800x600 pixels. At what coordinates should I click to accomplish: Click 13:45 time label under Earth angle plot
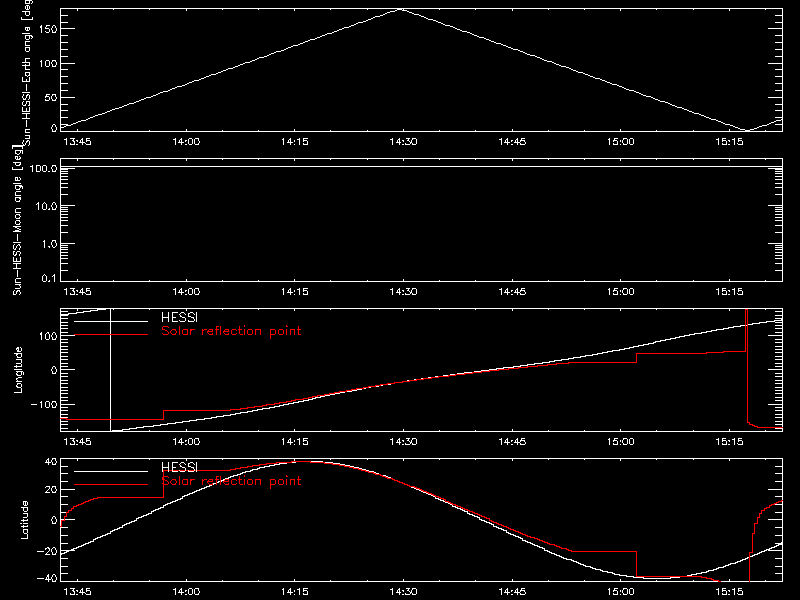[78, 142]
